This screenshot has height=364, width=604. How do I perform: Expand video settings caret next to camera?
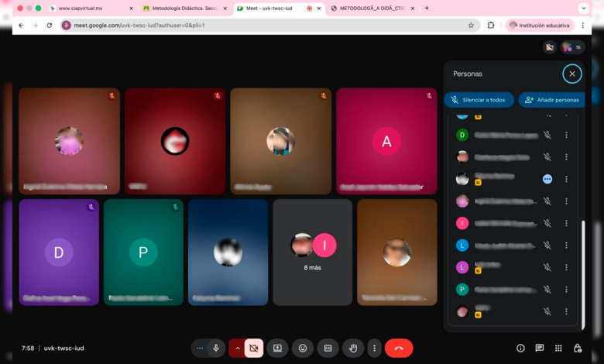[x=237, y=349]
